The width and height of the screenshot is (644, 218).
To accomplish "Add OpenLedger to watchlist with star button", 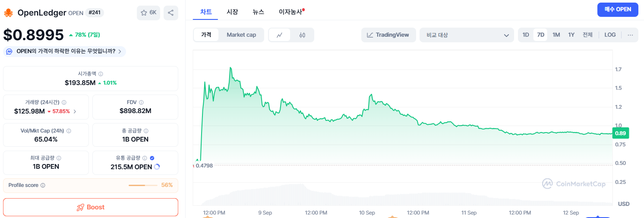I will point(148,13).
